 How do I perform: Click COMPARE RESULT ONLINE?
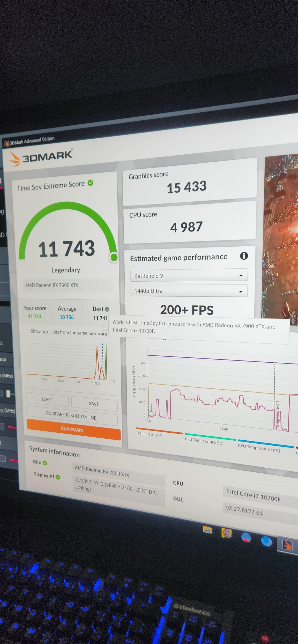click(x=71, y=416)
